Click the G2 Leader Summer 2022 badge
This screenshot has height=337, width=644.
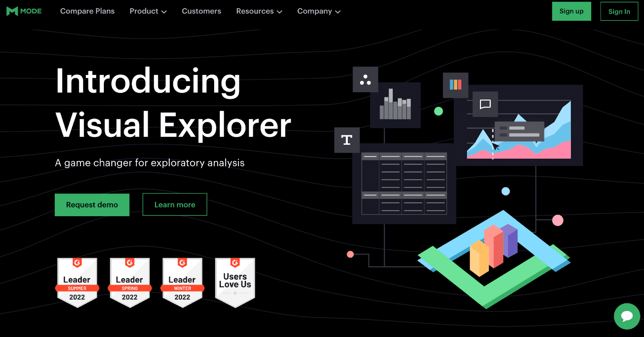pos(77,283)
